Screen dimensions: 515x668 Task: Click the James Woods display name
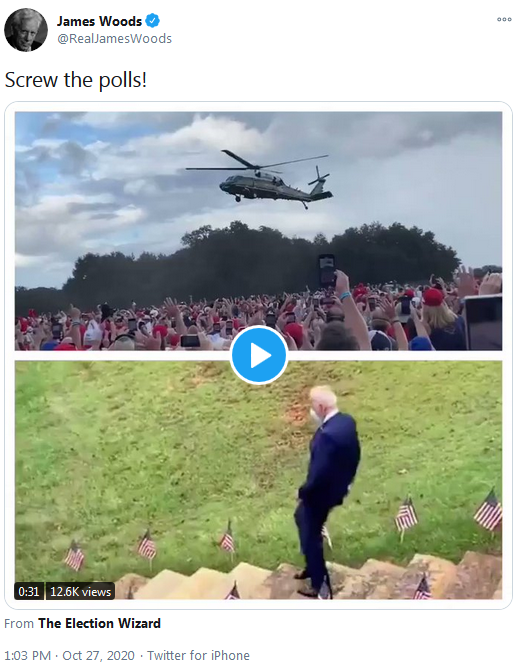[x=99, y=21]
